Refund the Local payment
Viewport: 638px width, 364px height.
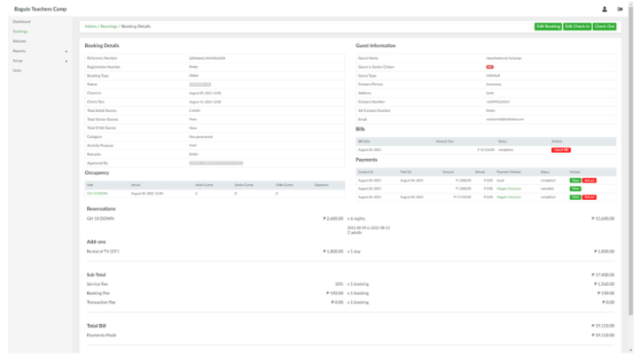coord(589,180)
